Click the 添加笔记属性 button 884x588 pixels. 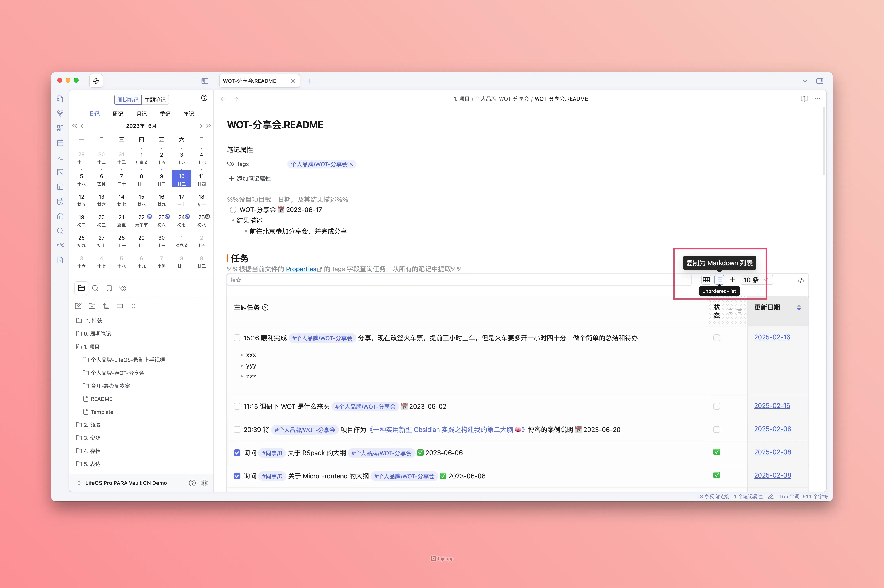(x=250, y=179)
